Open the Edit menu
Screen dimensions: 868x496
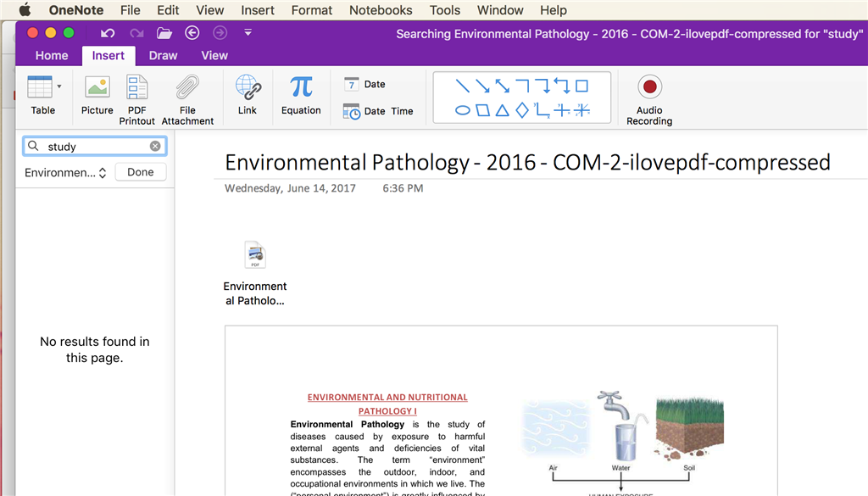[168, 10]
